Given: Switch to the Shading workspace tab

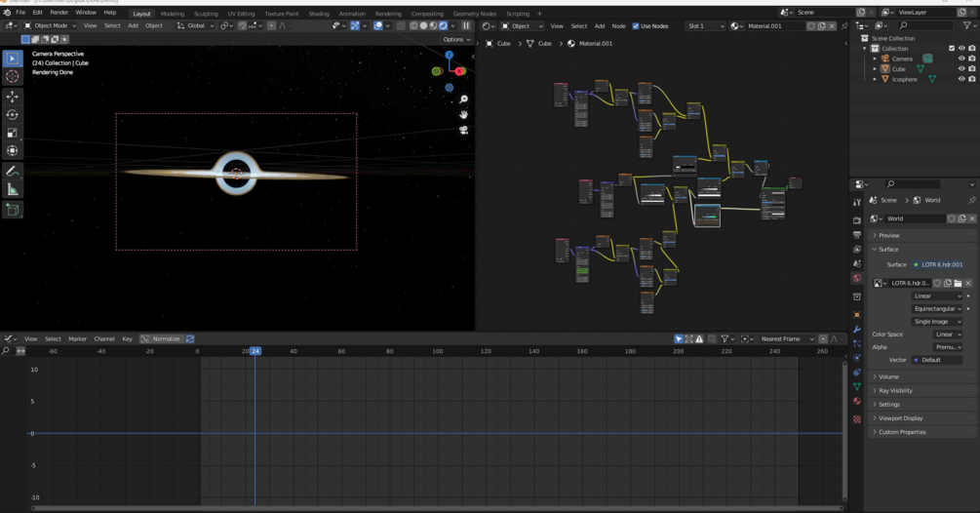Looking at the screenshot, I should (x=319, y=14).
